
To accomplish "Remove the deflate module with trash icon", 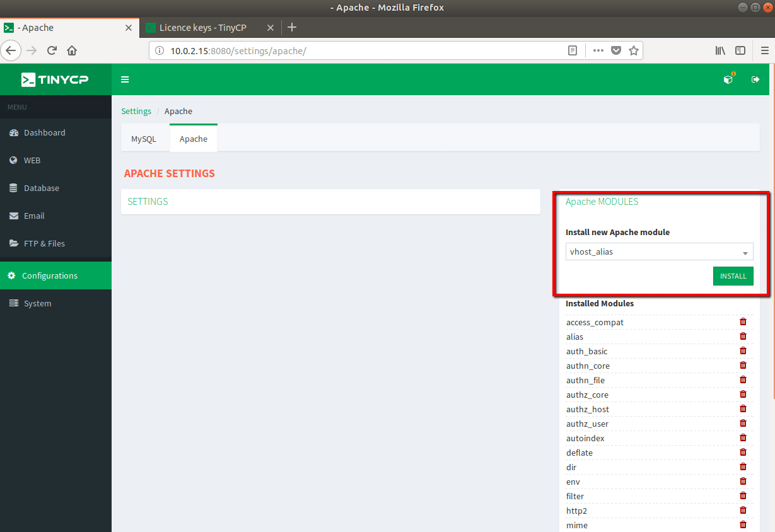I will tap(743, 453).
